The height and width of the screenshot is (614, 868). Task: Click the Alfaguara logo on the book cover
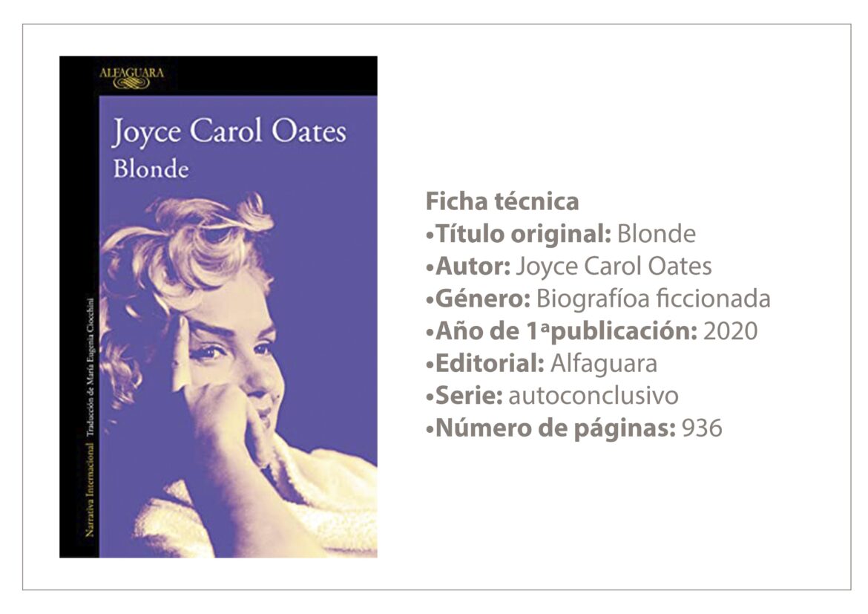coord(132,78)
